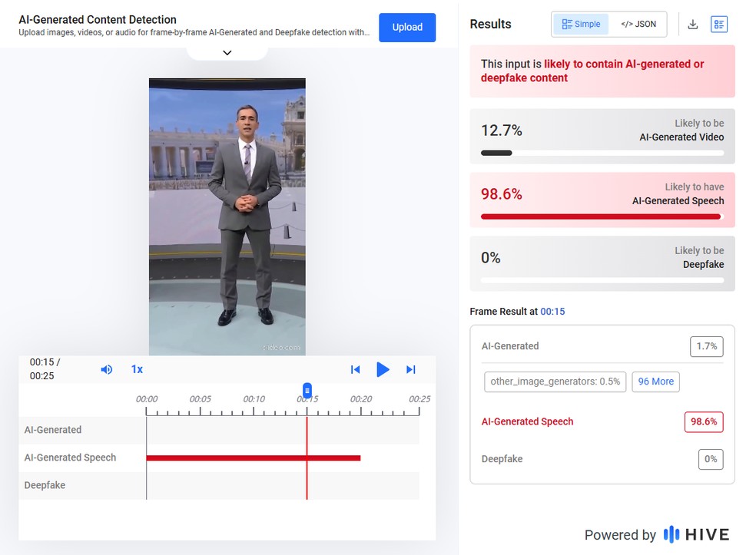Image resolution: width=756 pixels, height=555 pixels.
Task: Expand the collapsed panel chevron
Action: click(227, 53)
